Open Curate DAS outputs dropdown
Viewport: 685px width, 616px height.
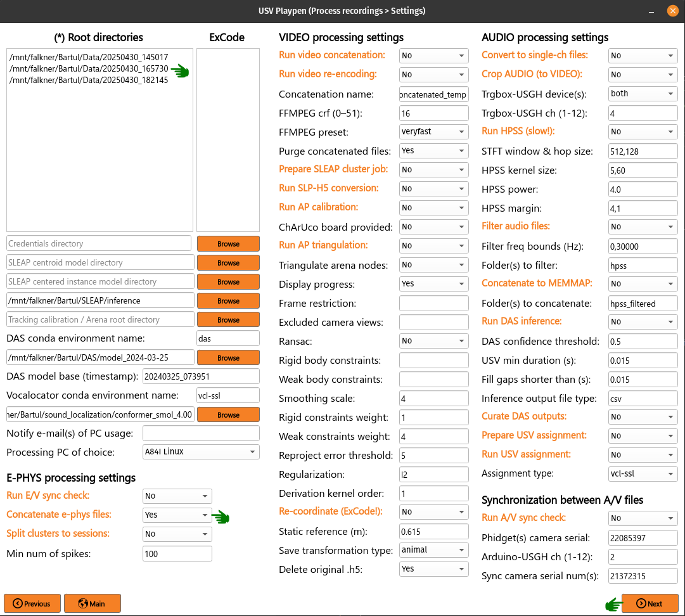click(x=643, y=417)
